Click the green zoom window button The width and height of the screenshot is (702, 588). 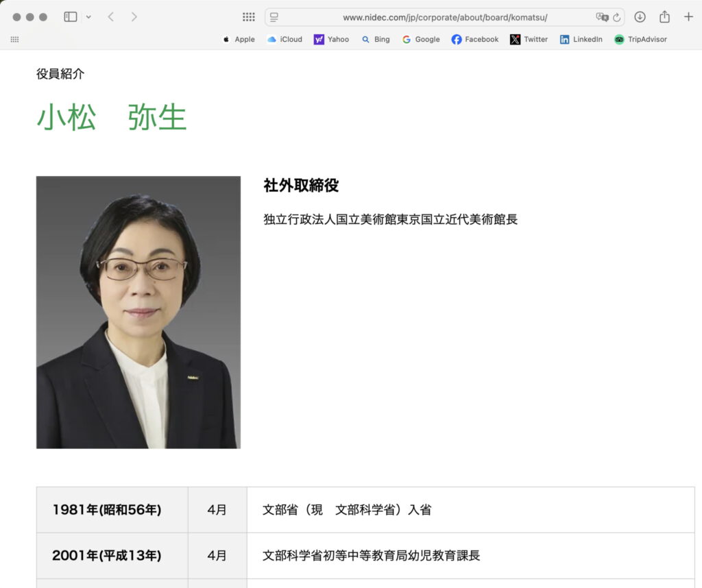[x=43, y=17]
